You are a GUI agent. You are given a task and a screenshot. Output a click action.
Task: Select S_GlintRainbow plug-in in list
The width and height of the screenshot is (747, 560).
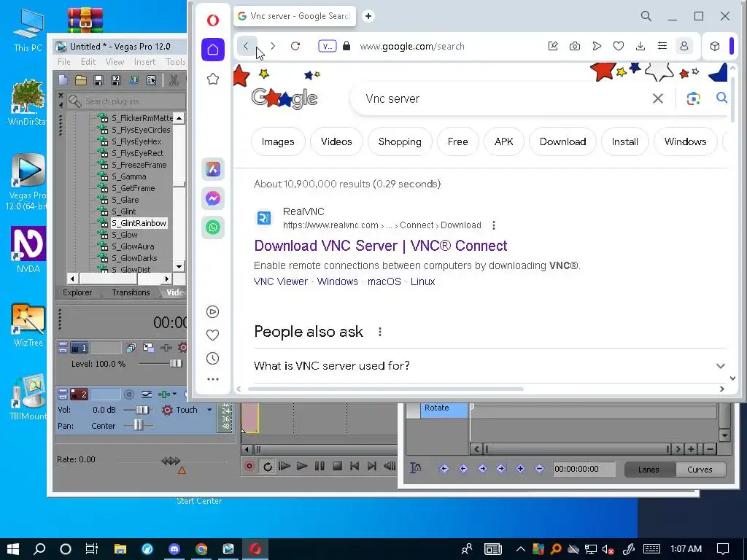[139, 223]
